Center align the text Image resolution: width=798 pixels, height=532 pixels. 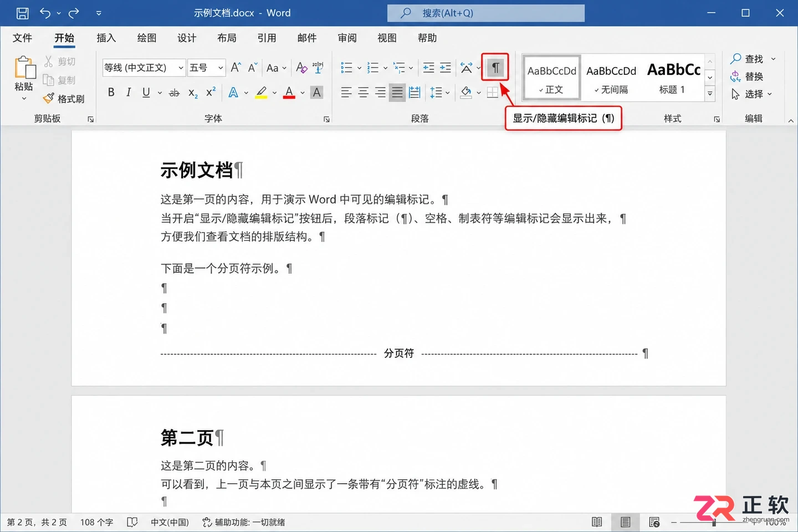click(x=364, y=93)
